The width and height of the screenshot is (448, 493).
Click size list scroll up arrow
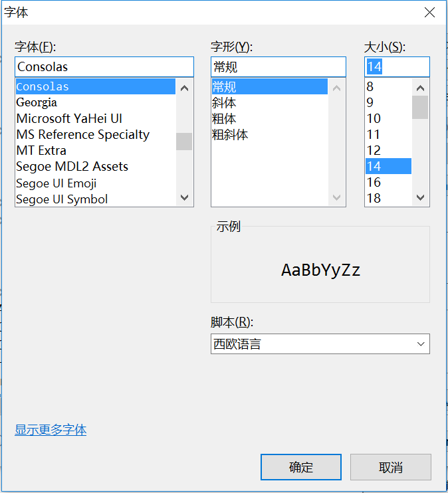click(420, 88)
